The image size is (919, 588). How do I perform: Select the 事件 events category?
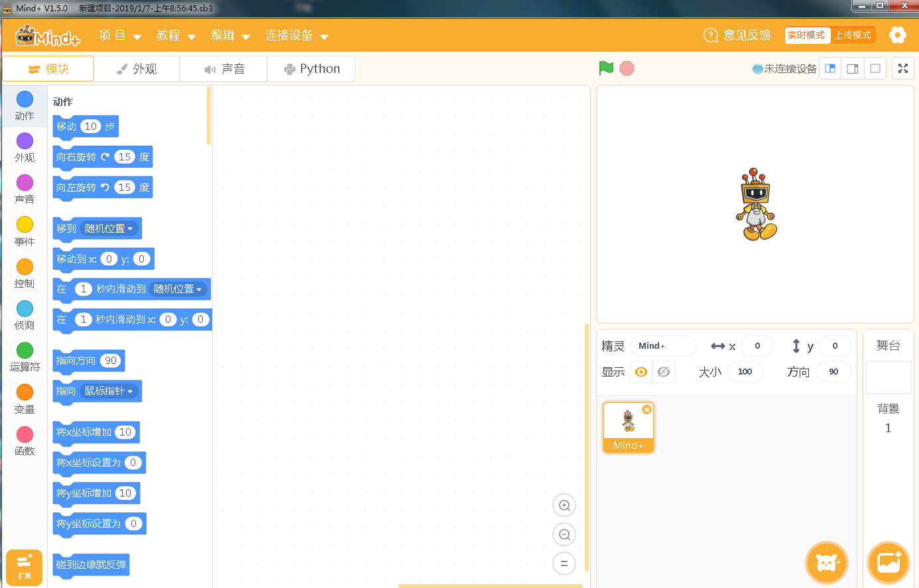coord(25,231)
